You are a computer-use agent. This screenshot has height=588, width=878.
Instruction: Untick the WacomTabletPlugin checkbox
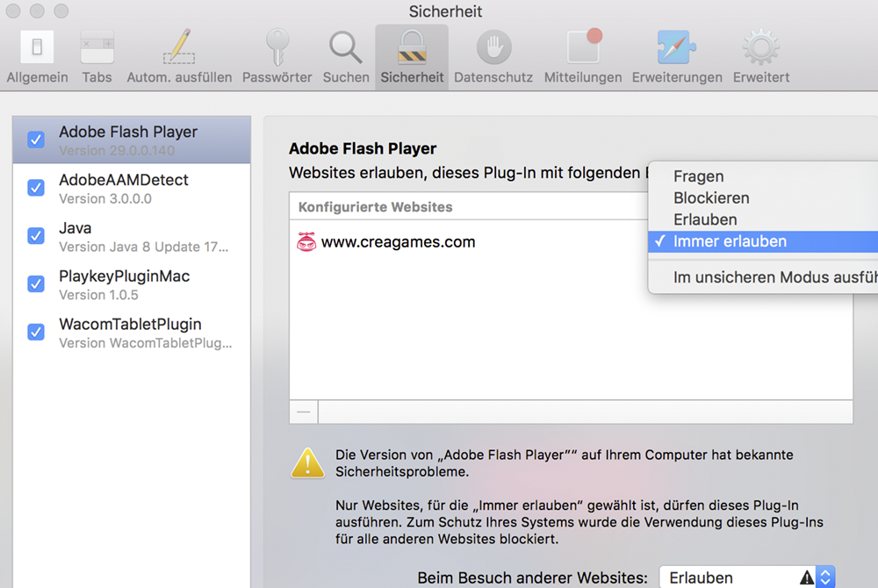[36, 333]
